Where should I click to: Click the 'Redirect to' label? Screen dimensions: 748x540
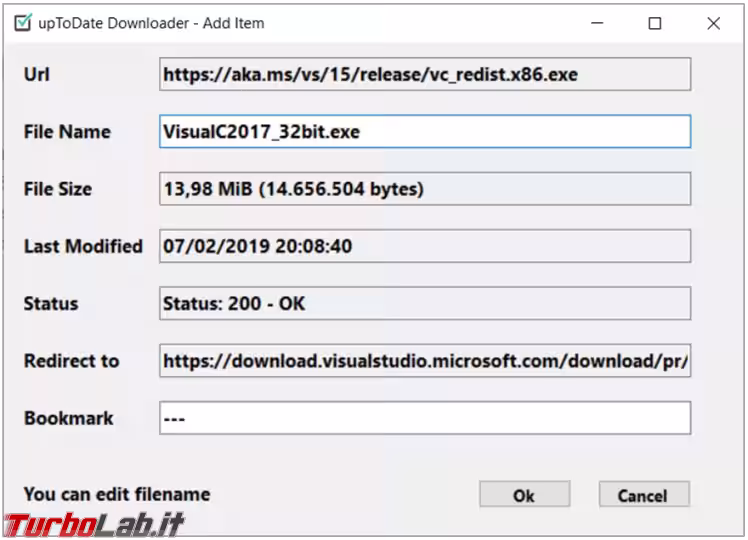click(72, 361)
